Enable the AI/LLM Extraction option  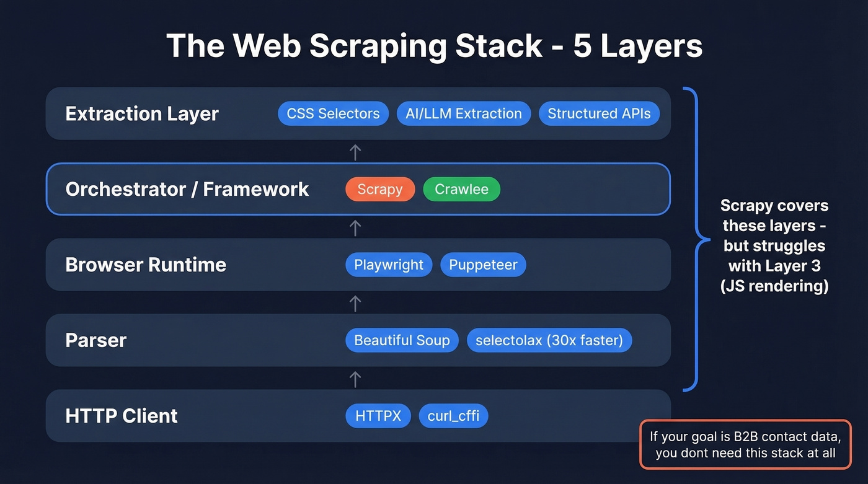click(463, 113)
